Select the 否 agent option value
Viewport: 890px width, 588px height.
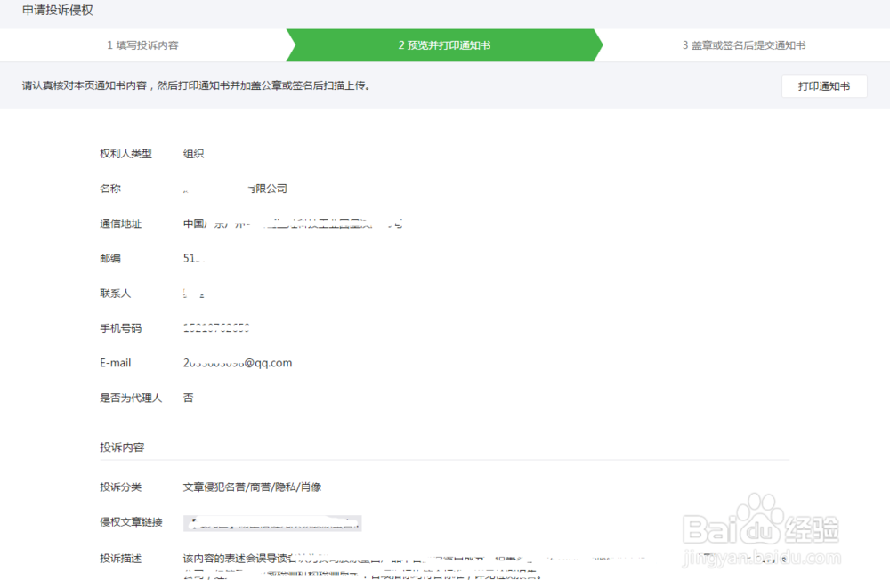coord(188,398)
